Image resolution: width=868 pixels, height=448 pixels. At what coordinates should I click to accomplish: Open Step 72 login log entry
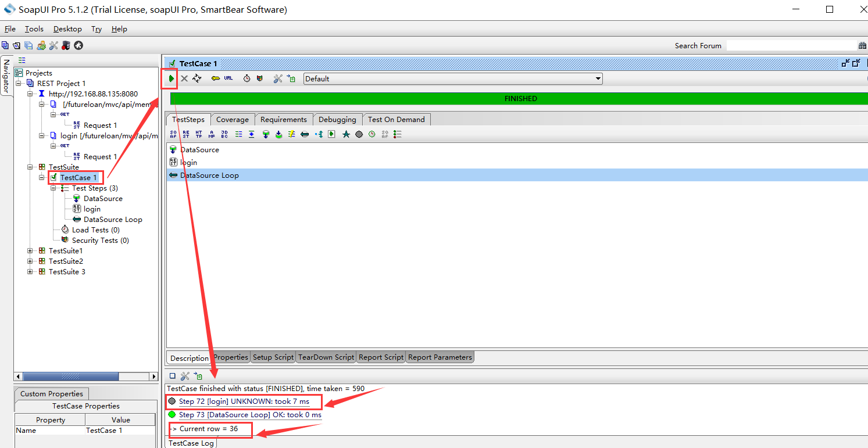244,402
